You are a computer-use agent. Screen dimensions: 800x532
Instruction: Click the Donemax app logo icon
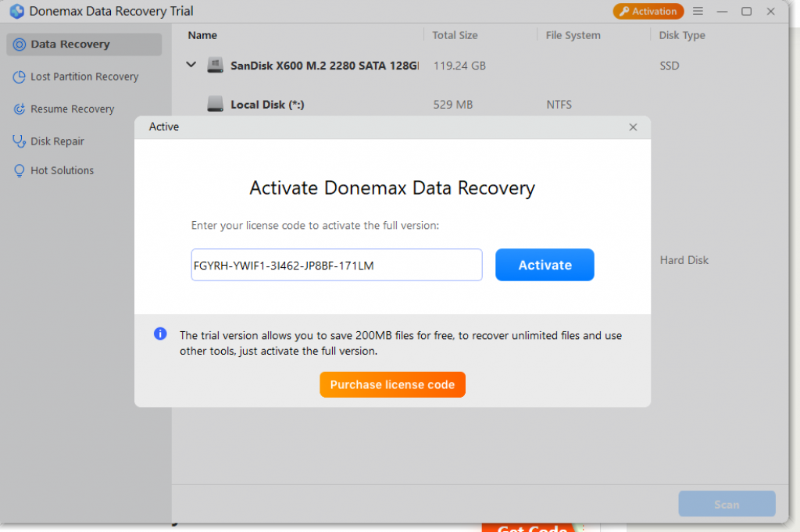(16, 11)
